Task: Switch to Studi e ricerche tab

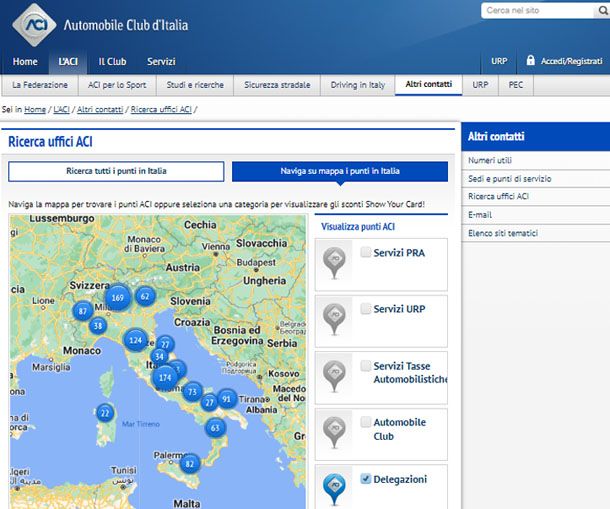Action: [x=195, y=85]
